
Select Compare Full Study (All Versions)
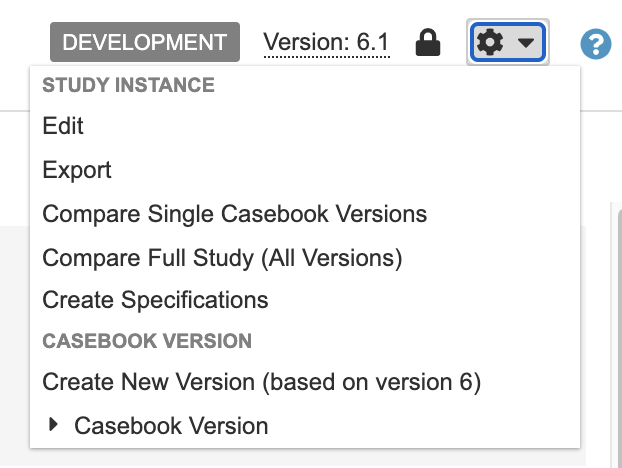(222, 258)
